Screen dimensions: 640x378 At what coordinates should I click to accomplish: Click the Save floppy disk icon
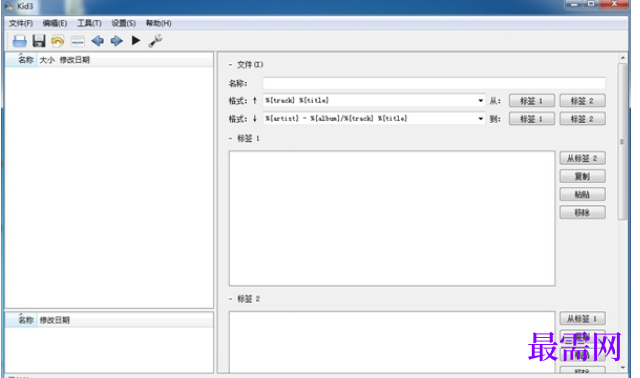point(39,41)
